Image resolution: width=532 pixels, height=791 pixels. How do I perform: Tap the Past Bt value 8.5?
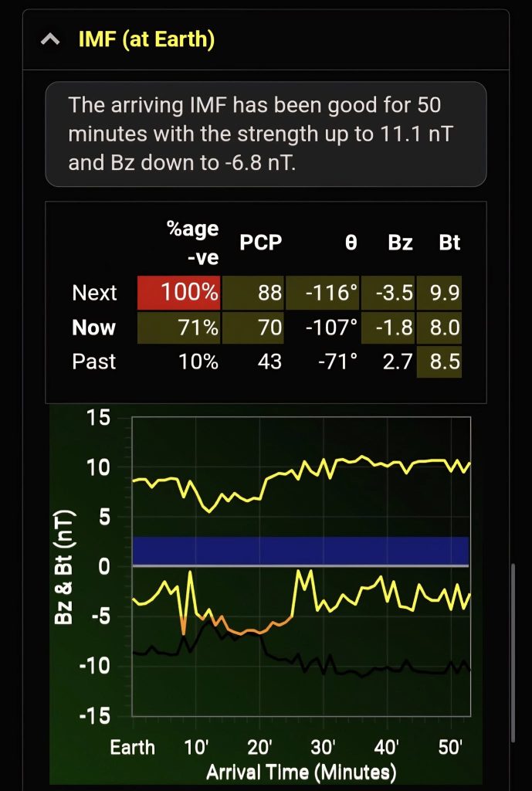point(439,362)
